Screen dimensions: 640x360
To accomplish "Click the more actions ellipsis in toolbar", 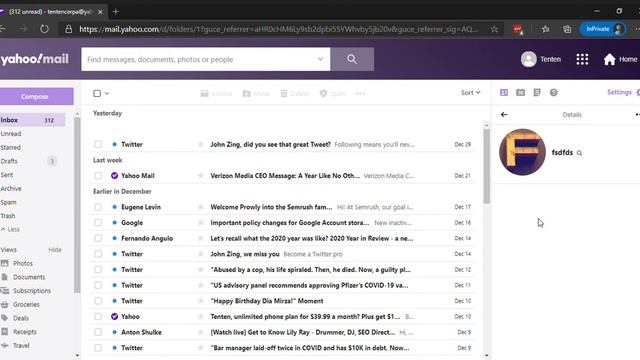I will [x=360, y=93].
